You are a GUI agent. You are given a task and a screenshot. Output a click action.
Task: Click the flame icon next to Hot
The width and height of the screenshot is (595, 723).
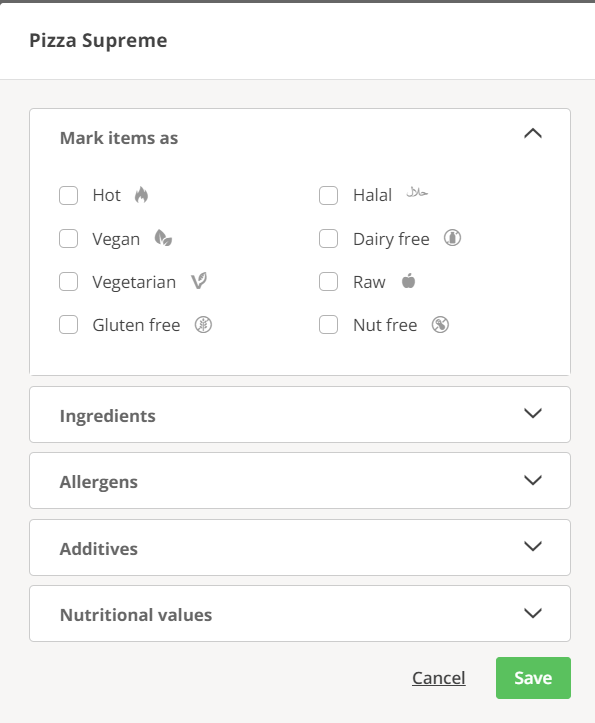coord(142,195)
